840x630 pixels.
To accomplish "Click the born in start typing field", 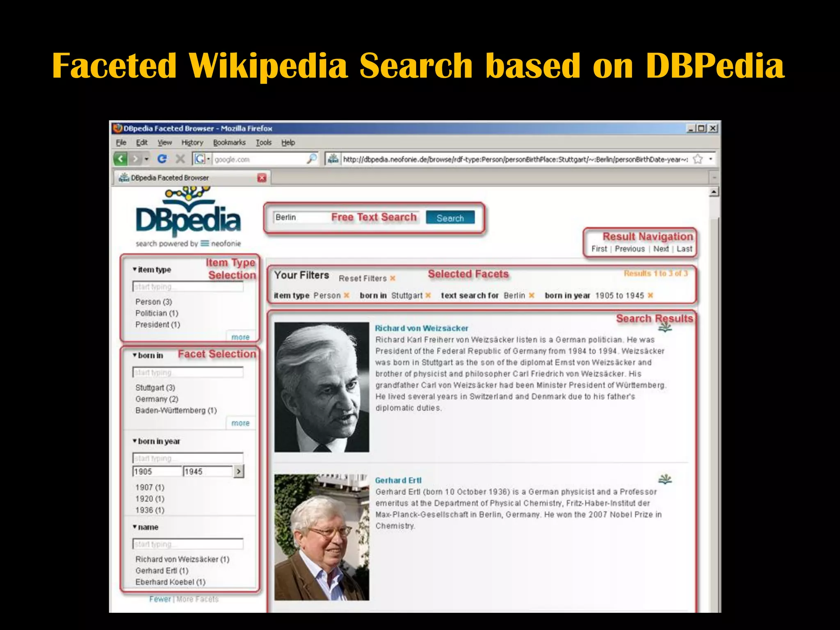I will click(188, 372).
